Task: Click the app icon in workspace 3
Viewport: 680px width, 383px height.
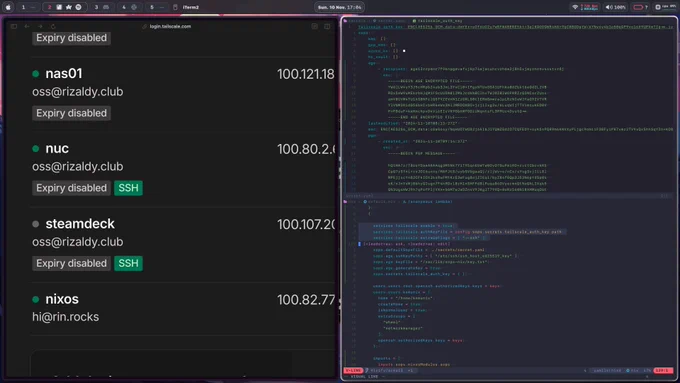Action: click(x=106, y=7)
